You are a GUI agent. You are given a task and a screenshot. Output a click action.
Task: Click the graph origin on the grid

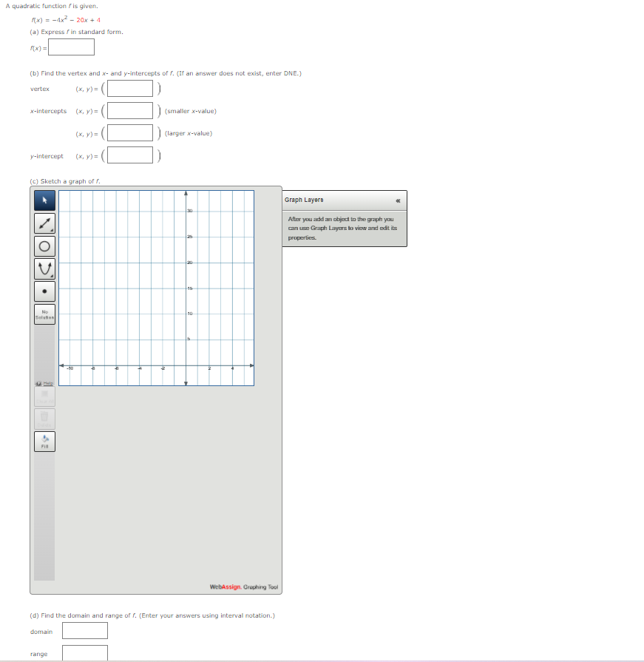(x=186, y=365)
